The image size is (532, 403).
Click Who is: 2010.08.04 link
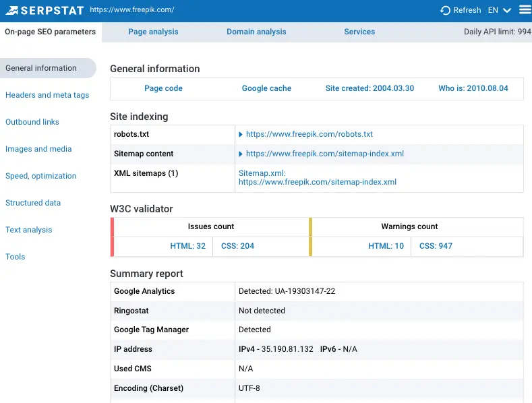click(x=473, y=88)
